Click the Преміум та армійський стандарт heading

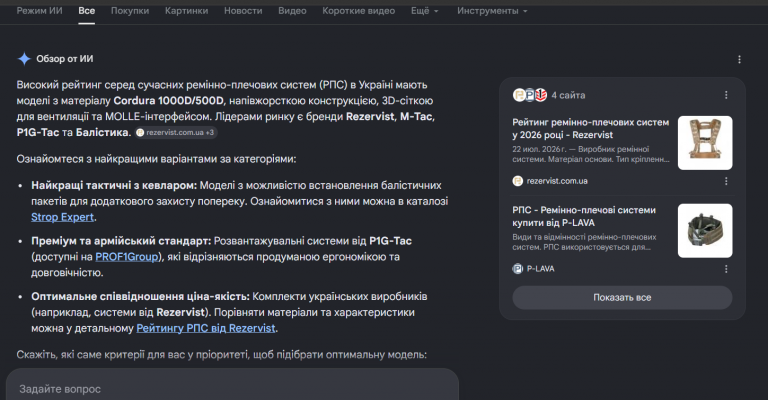[x=121, y=241]
